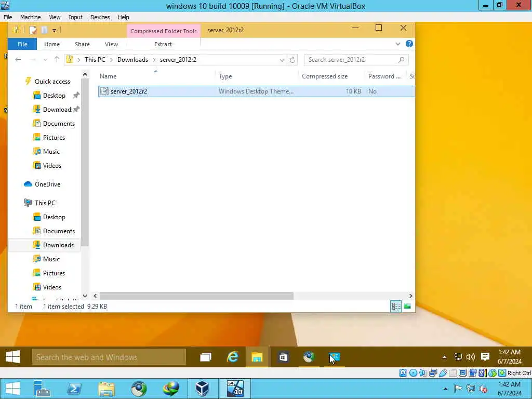Click the horizontal scrollbar thumb in the file list
This screenshot has width=532, height=399.
pyautogui.click(x=196, y=296)
